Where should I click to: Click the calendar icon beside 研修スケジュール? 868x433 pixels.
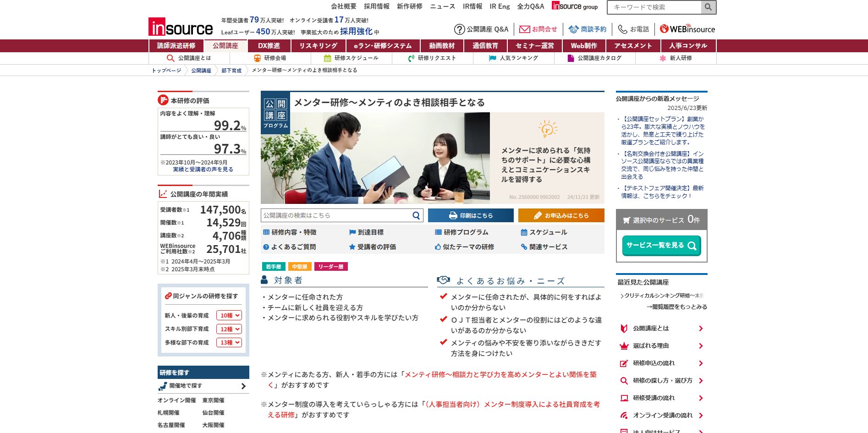tap(327, 58)
